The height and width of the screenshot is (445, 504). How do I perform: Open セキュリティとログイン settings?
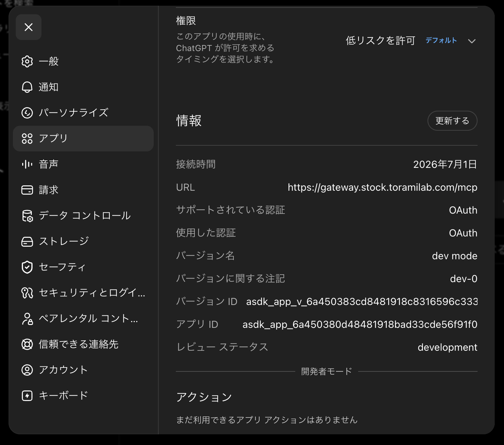click(83, 293)
